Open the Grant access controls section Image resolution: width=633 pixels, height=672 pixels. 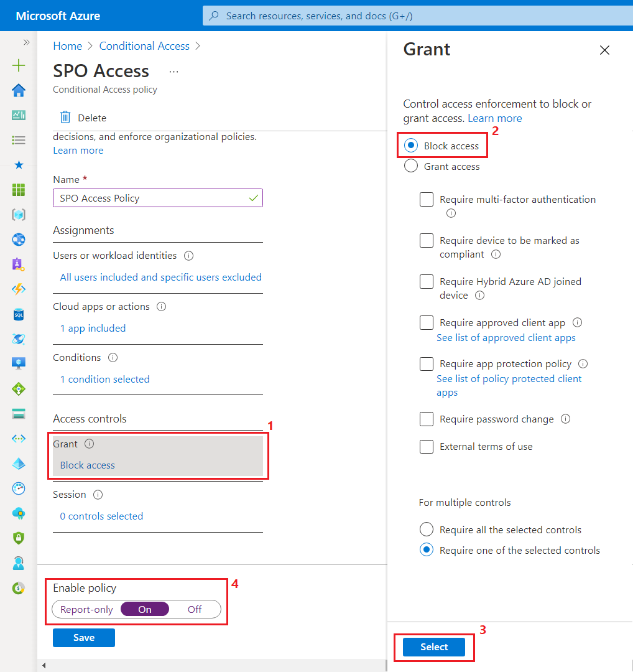click(x=158, y=456)
